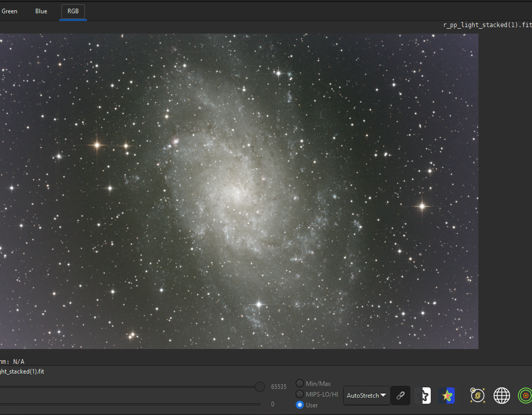This screenshot has height=415, width=532.
Task: Click the false color star icon
Action: tap(447, 396)
